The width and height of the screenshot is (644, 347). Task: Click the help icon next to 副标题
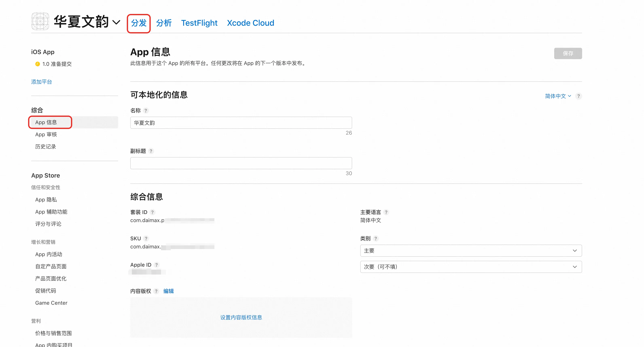[x=151, y=151]
